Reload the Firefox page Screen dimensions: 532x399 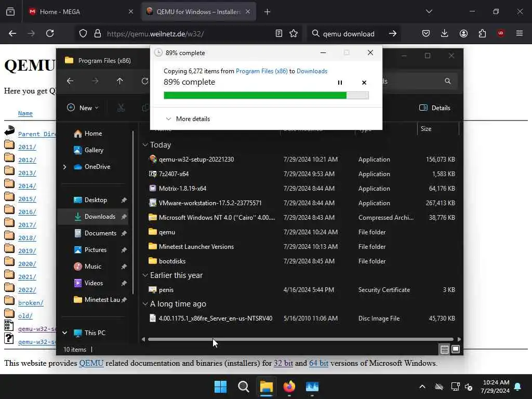point(50,33)
